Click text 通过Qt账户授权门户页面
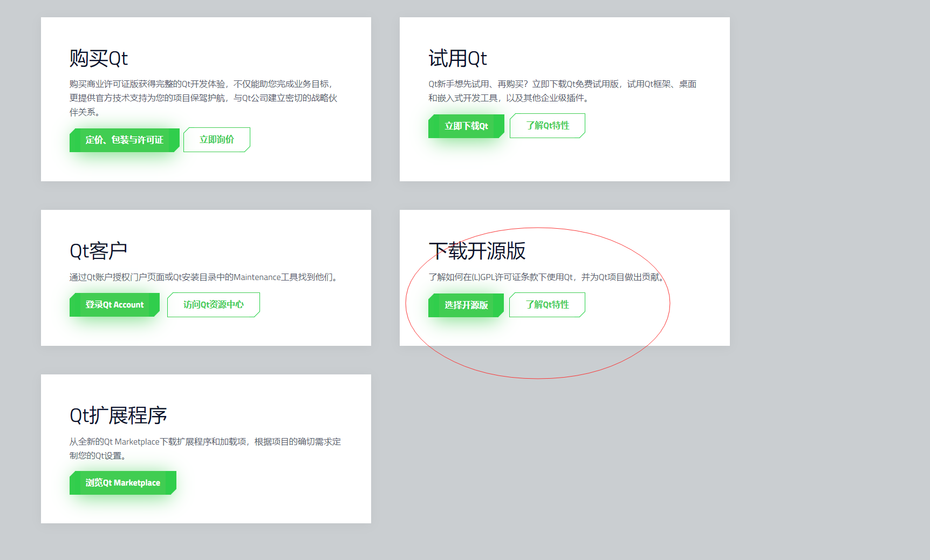The image size is (930, 560). [205, 277]
